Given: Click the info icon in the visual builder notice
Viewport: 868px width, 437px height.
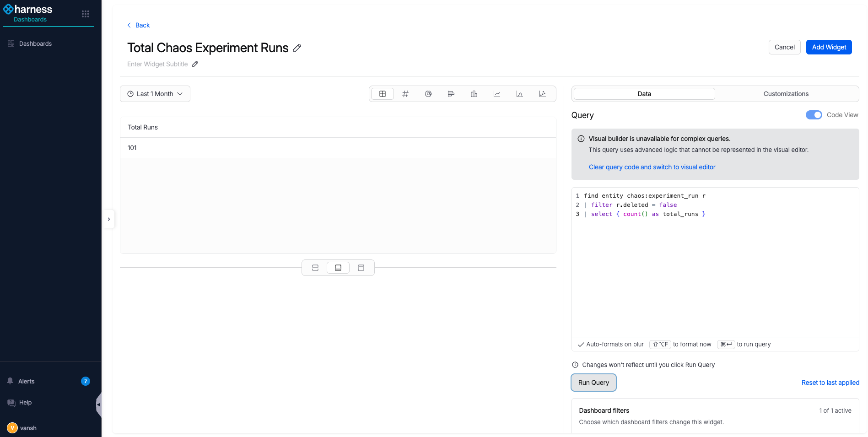Looking at the screenshot, I should [x=581, y=139].
